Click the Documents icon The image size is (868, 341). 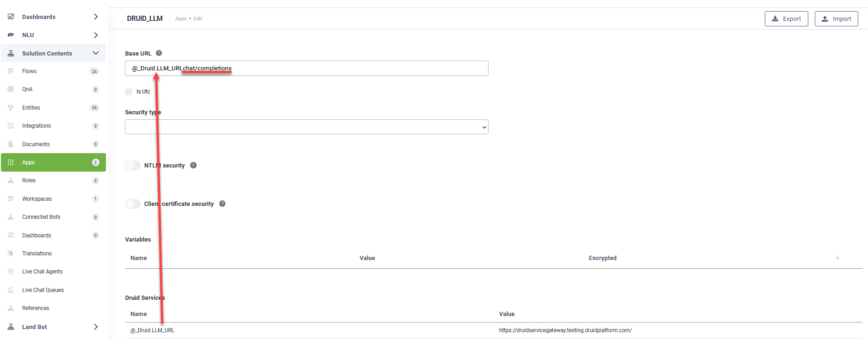[x=11, y=144]
